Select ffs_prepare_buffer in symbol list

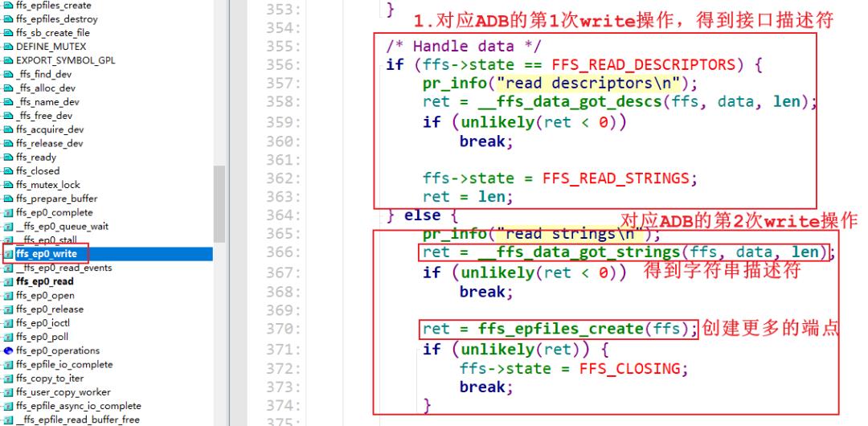point(57,199)
